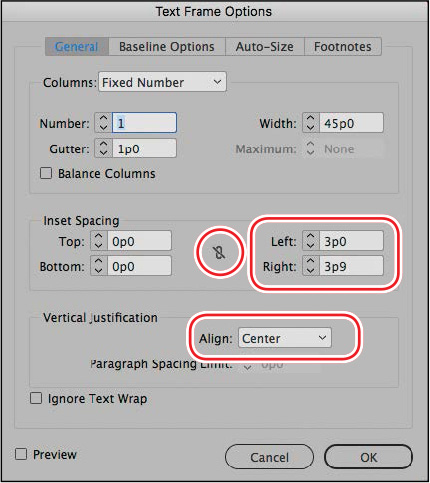
Task: Open the Columns Fixed Number dropdown
Action: click(162, 82)
